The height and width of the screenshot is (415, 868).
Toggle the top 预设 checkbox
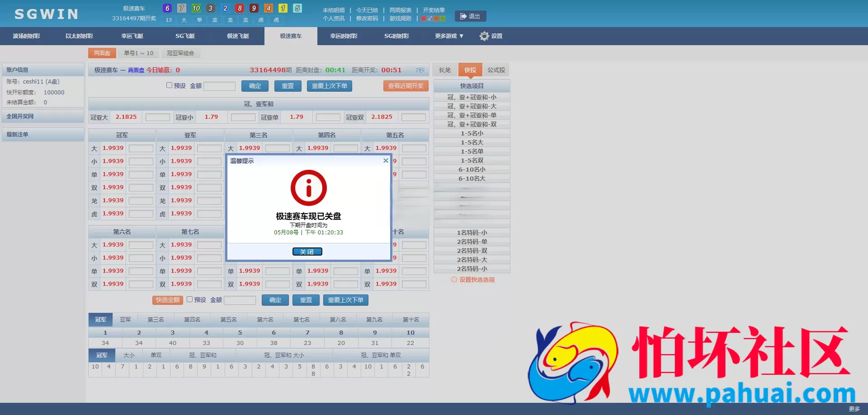169,85
